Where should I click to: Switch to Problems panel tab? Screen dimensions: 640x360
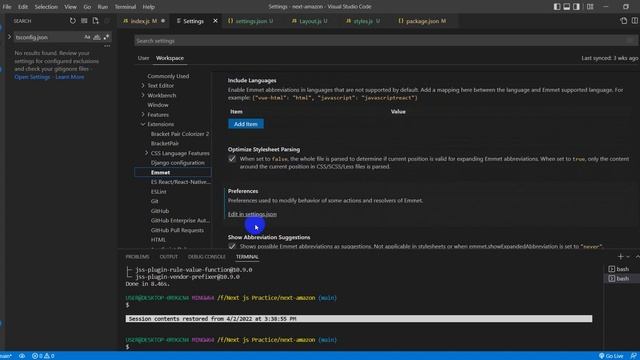coord(137,257)
